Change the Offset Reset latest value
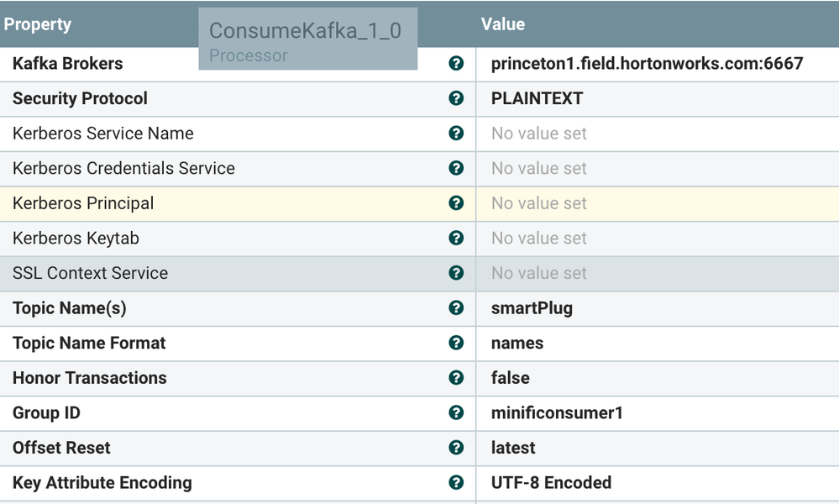This screenshot has height=504, width=839. click(x=513, y=448)
